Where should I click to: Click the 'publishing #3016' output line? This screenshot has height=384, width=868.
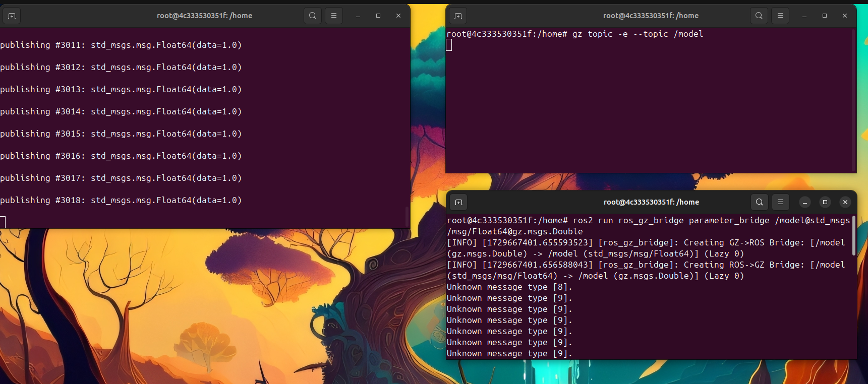click(x=121, y=156)
